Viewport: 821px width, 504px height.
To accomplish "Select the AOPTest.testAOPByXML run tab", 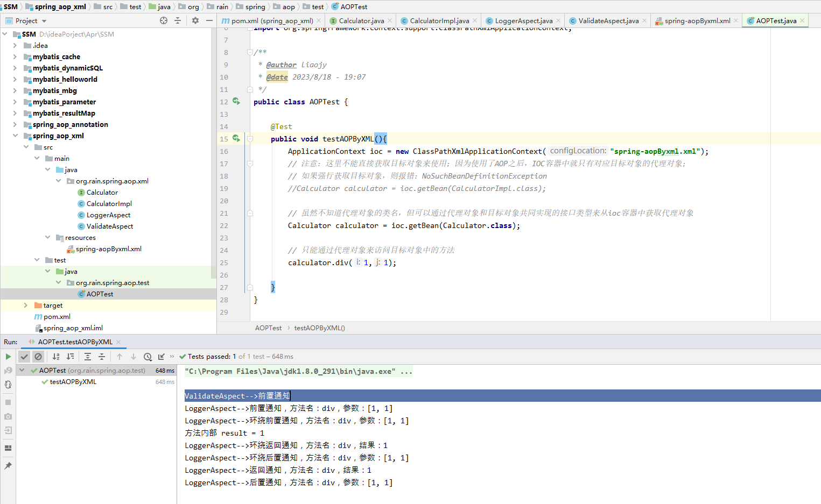I will click(x=75, y=342).
